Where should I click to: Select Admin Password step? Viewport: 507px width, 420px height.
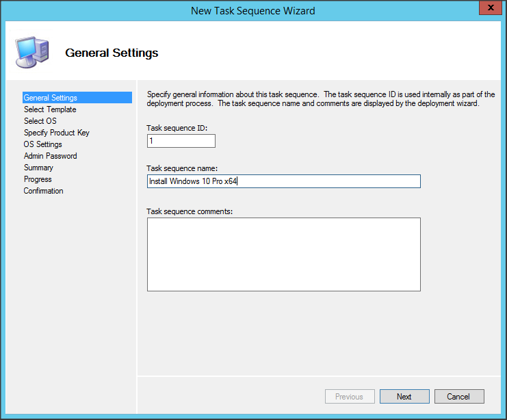(x=51, y=156)
